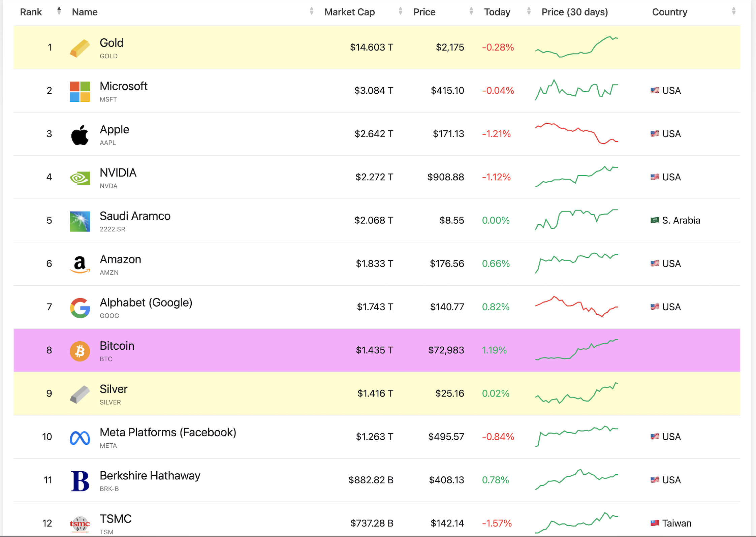Viewport: 756px width, 537px height.
Task: Open the TSMC company link
Action: [116, 519]
